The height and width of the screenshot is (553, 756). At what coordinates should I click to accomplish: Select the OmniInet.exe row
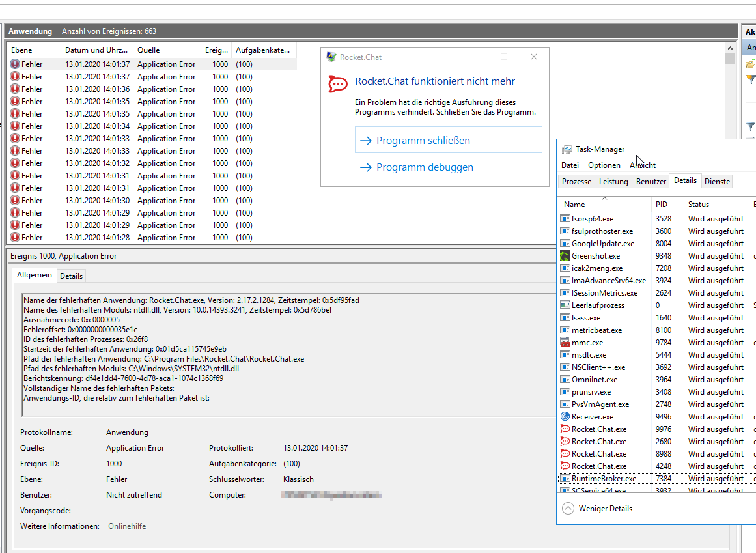[656, 380]
